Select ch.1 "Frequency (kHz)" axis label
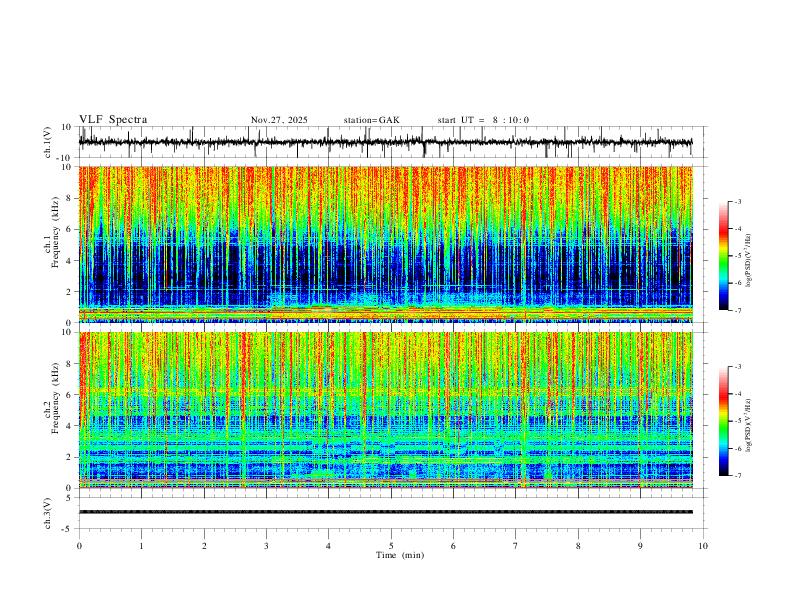 (x=55, y=233)
